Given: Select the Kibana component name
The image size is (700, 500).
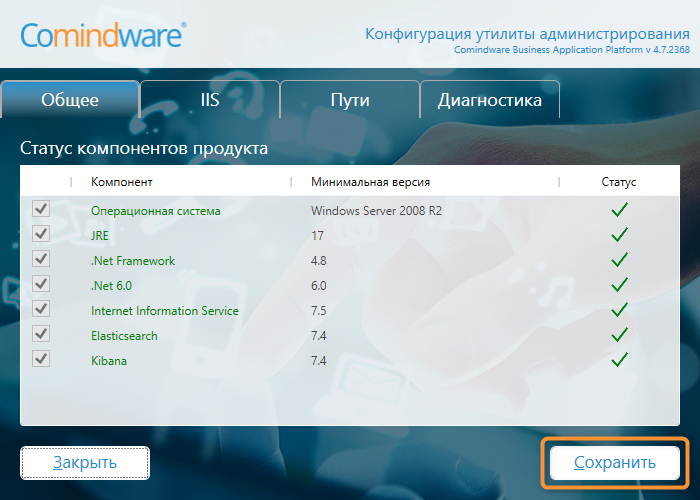Looking at the screenshot, I should coord(109,361).
